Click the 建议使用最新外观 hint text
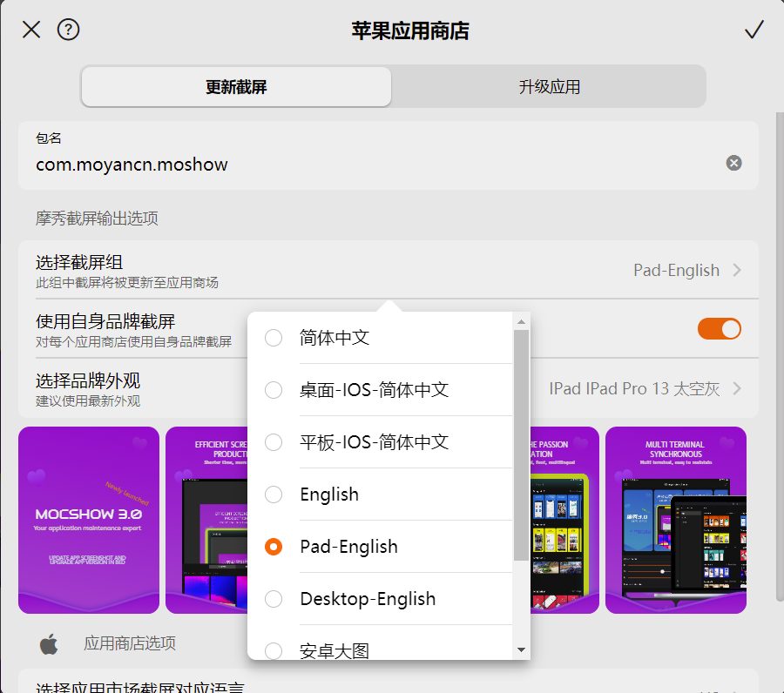 click(88, 401)
